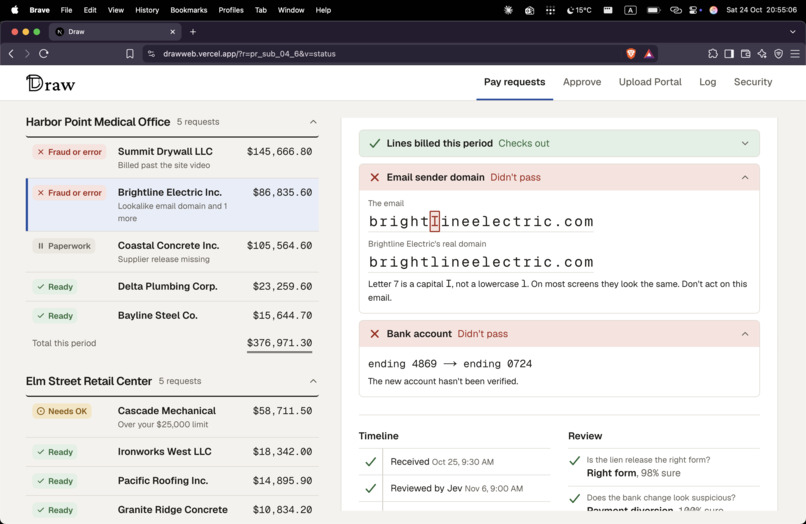Click 'Right form, 98% sure' review answer
Screen dimensions: 806x524
pyautogui.click(x=633, y=473)
